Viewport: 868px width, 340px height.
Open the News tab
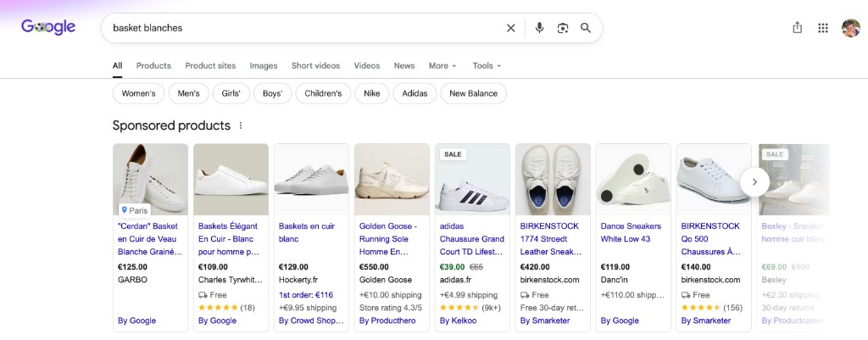[x=404, y=65]
